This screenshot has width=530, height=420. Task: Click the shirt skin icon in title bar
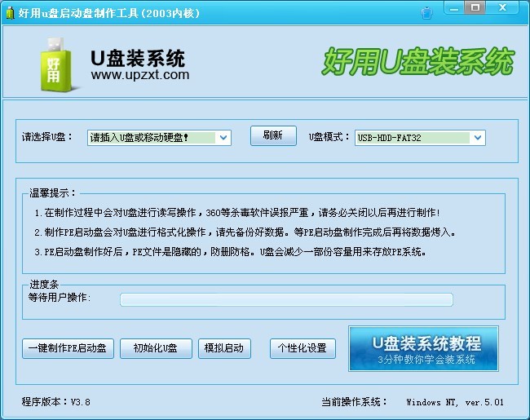tap(426, 13)
